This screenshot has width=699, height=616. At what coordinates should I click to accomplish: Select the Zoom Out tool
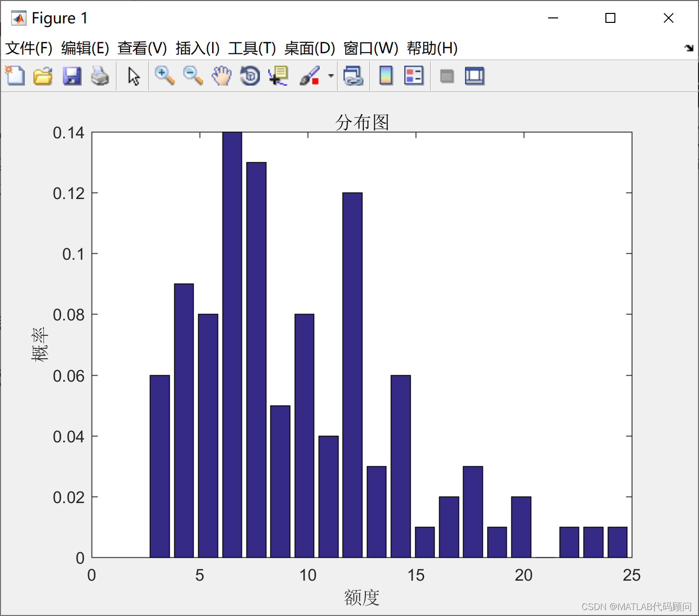pyautogui.click(x=193, y=76)
